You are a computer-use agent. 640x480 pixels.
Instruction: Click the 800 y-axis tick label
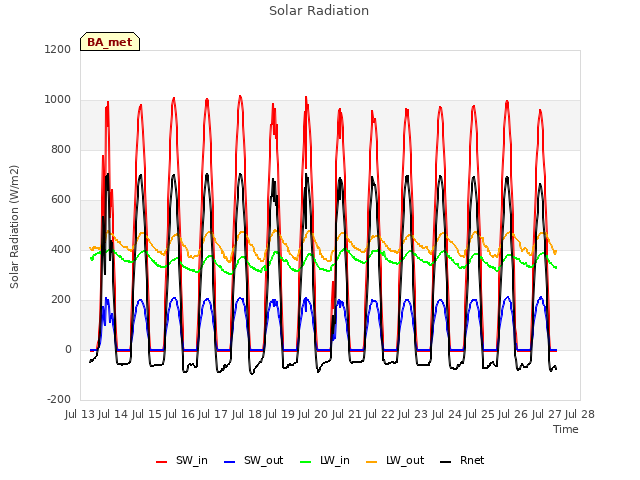point(61,150)
